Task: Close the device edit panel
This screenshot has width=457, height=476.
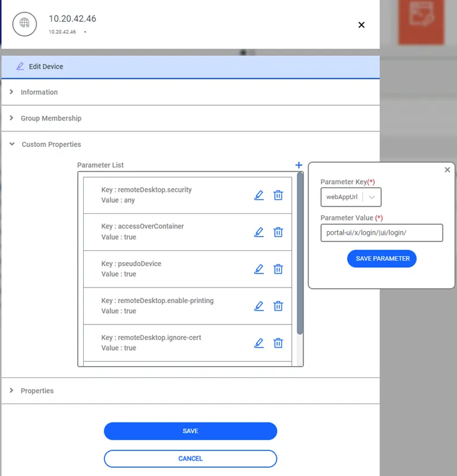Action: pos(361,25)
